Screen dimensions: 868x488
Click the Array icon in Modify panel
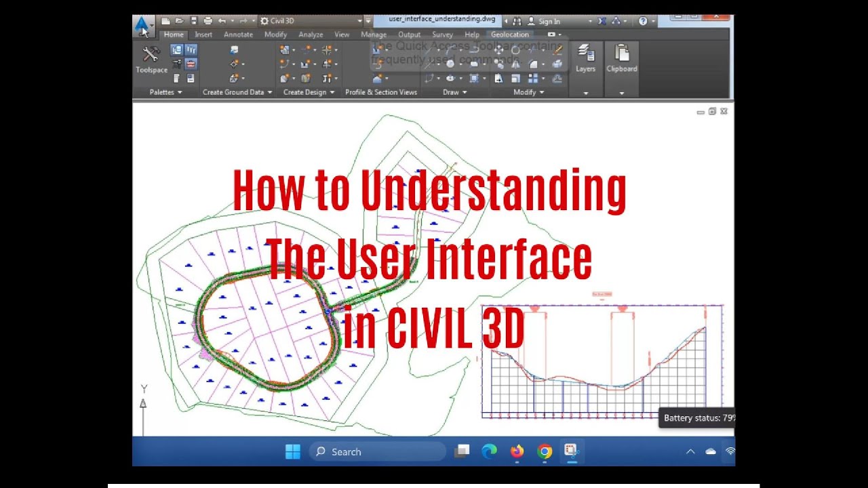pos(533,79)
